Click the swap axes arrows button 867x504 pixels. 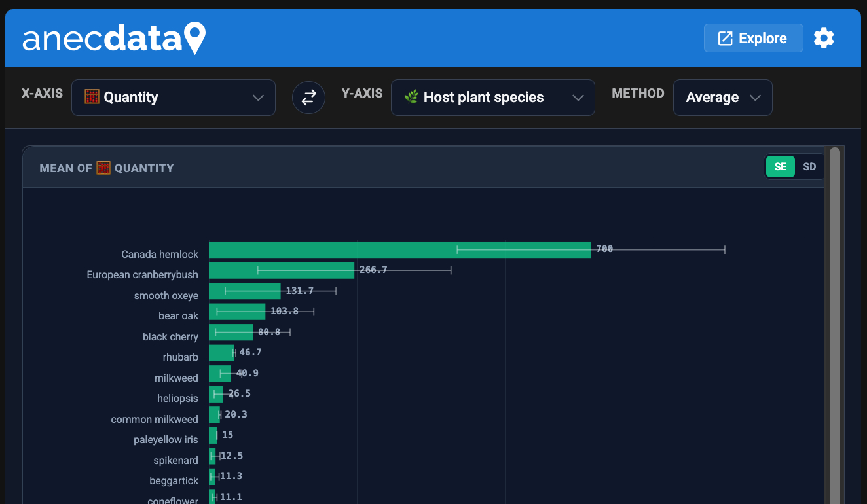[308, 98]
